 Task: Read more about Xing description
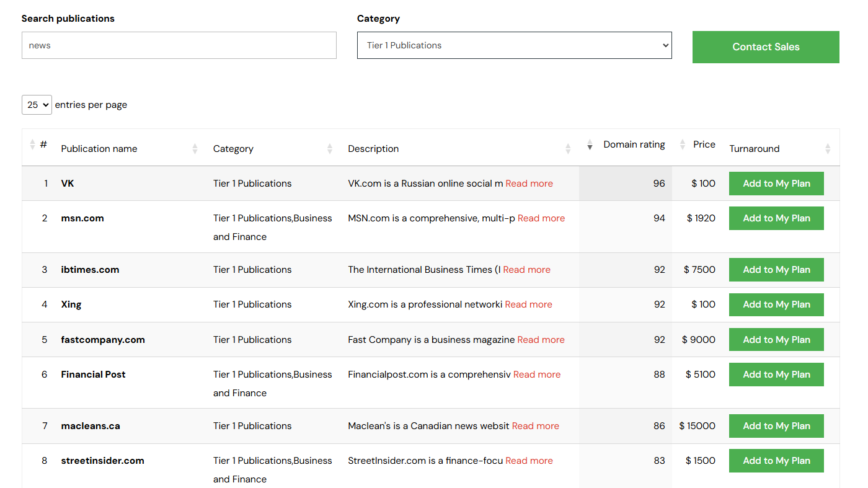pyautogui.click(x=528, y=304)
